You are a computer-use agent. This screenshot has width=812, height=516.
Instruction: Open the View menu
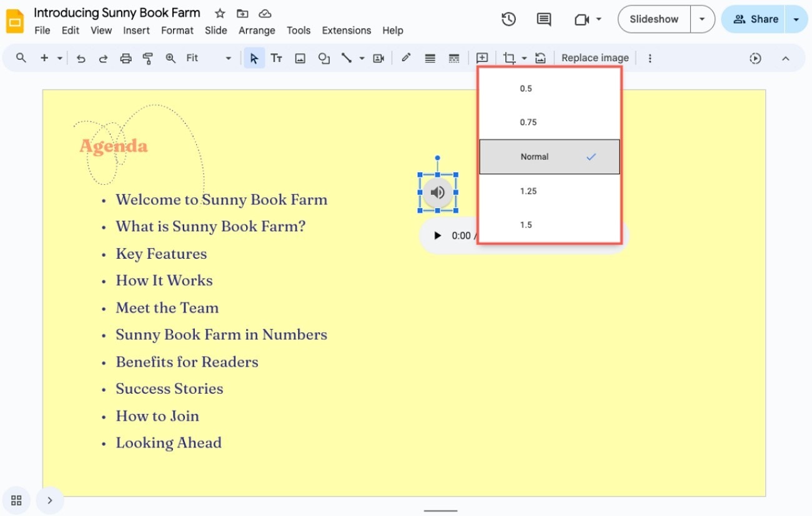(x=101, y=30)
